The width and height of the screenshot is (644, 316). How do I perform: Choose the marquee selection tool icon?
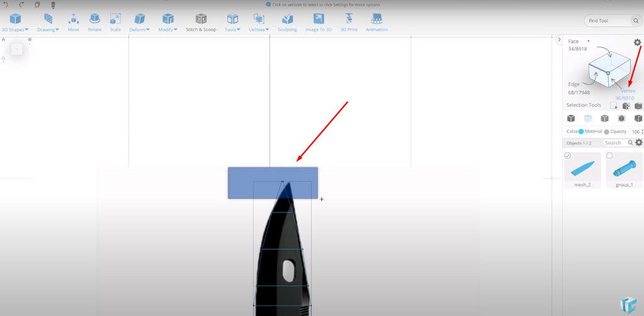[614, 106]
